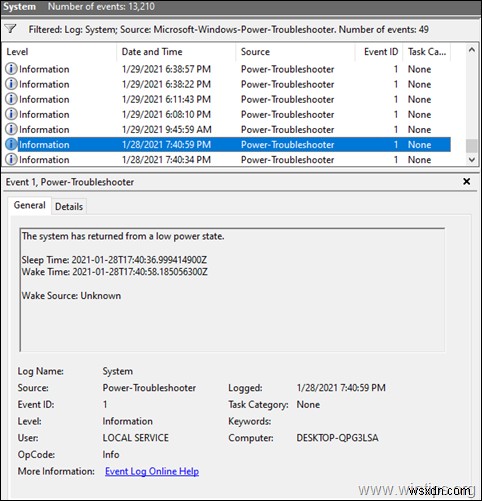Close the Event 1 preview pane
Screen dimensions: 482x501
coord(467,182)
